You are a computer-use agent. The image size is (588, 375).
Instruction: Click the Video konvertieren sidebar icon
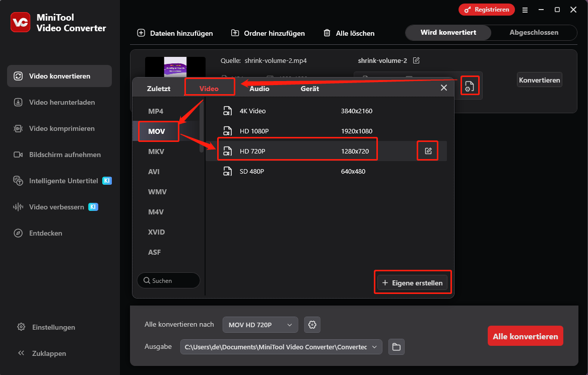click(x=18, y=76)
